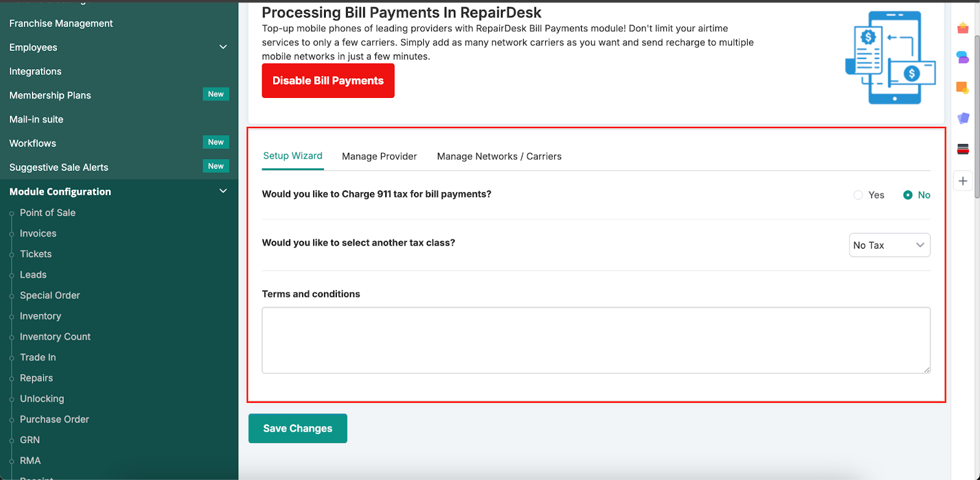Click the orange square shapes sidebar icon

(x=963, y=88)
